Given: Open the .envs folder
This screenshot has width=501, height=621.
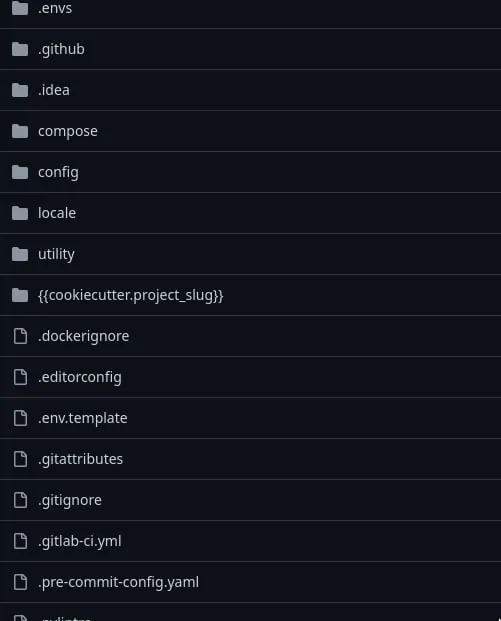Looking at the screenshot, I should [55, 8].
